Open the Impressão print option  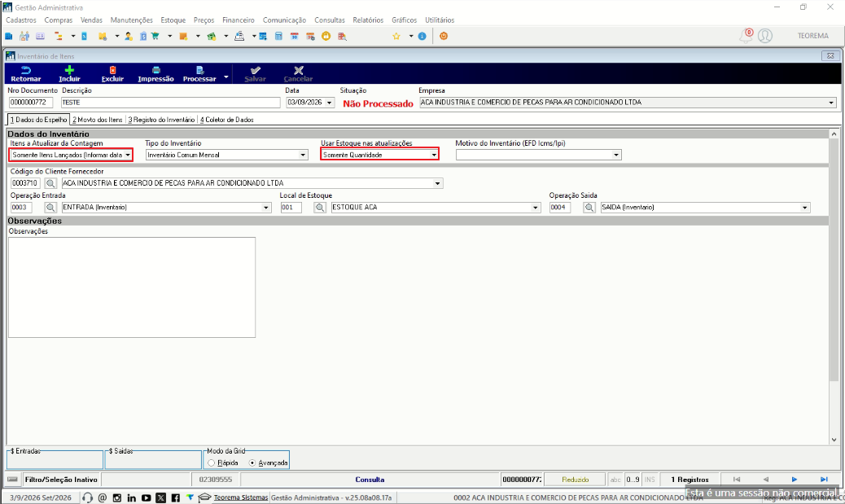[x=155, y=74]
